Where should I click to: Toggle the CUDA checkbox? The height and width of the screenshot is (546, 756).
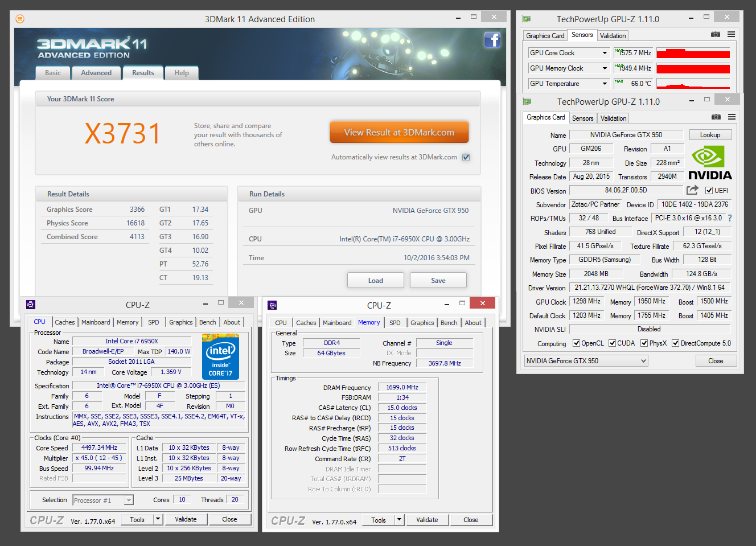pyautogui.click(x=613, y=343)
